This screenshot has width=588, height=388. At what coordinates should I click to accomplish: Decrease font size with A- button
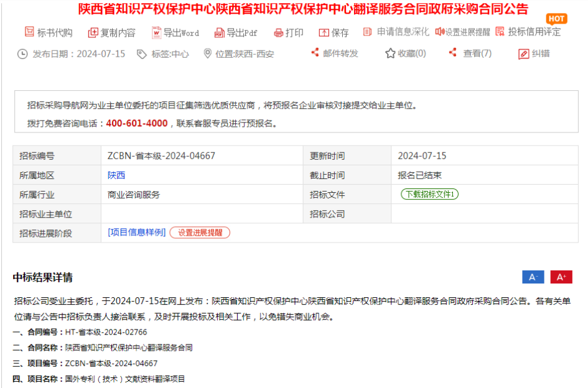click(x=533, y=277)
